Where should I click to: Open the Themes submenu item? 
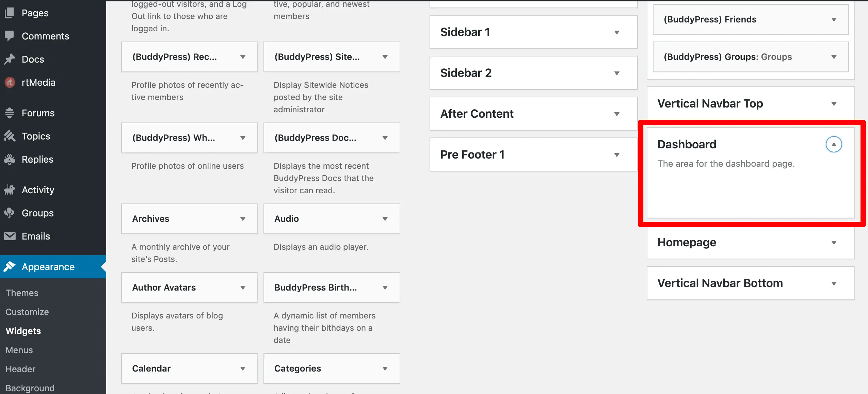22,293
